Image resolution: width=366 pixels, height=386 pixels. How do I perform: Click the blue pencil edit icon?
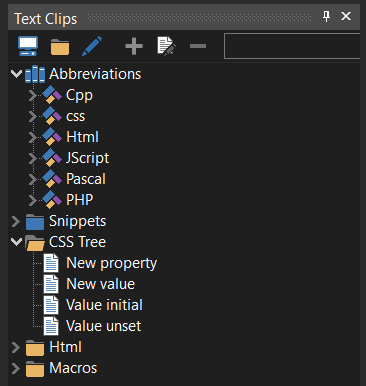(92, 46)
